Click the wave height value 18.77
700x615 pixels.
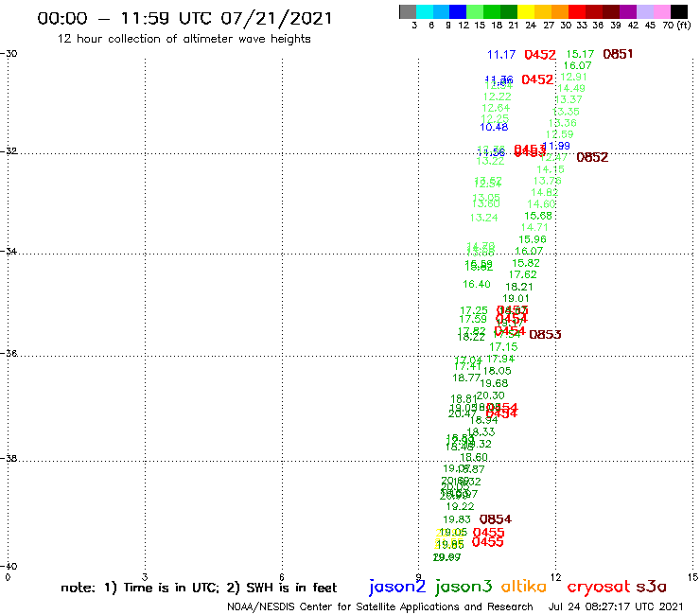click(x=466, y=378)
